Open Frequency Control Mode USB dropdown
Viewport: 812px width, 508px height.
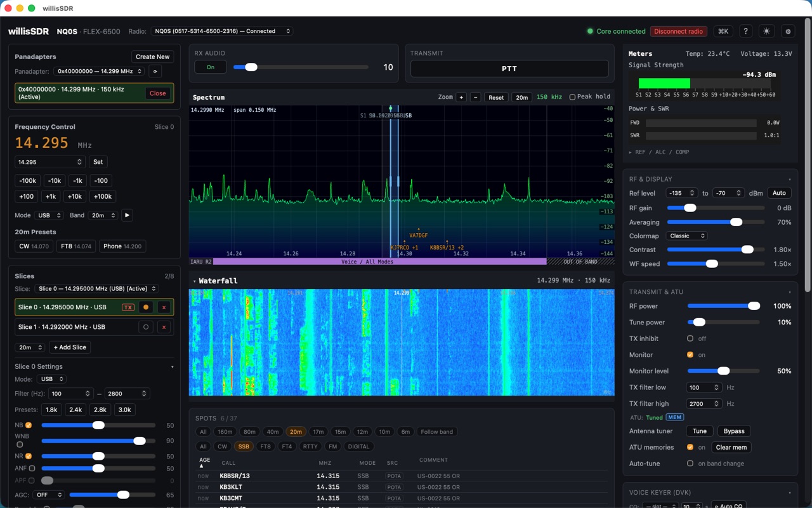pos(49,215)
